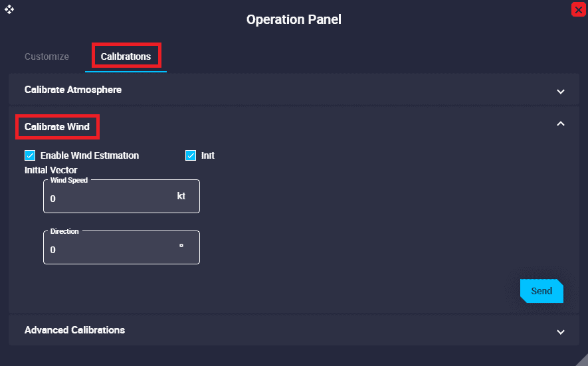Open the Advanced Calibrations section title

(x=74, y=330)
